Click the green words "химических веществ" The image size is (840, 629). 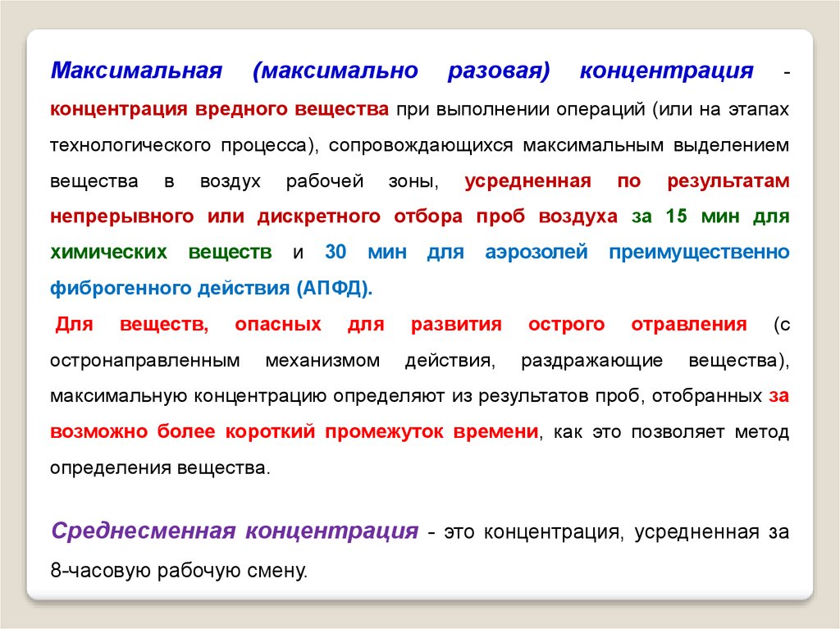[x=162, y=252]
